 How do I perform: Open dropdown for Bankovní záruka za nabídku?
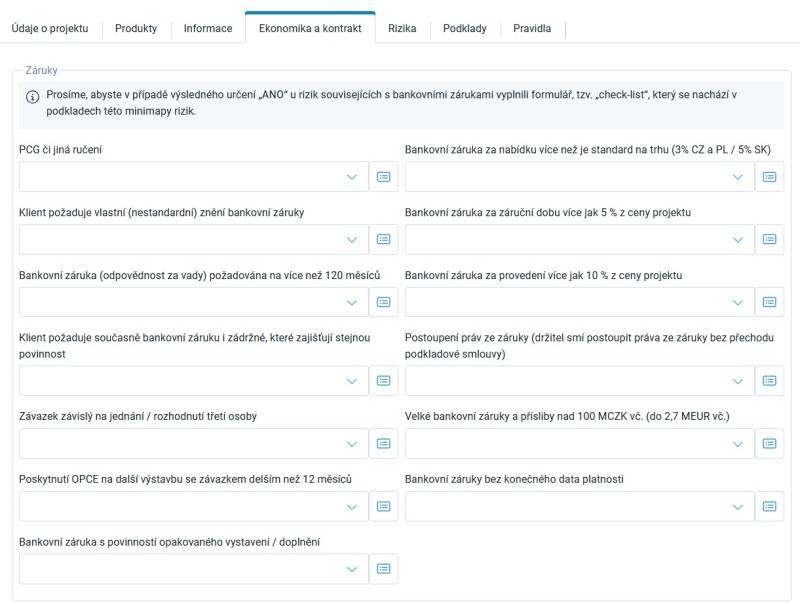(580, 177)
